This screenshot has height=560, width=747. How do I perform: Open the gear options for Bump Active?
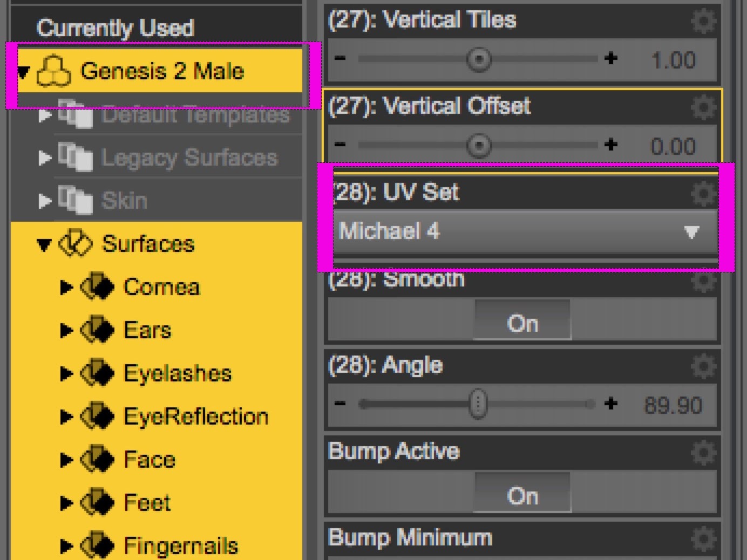click(703, 453)
